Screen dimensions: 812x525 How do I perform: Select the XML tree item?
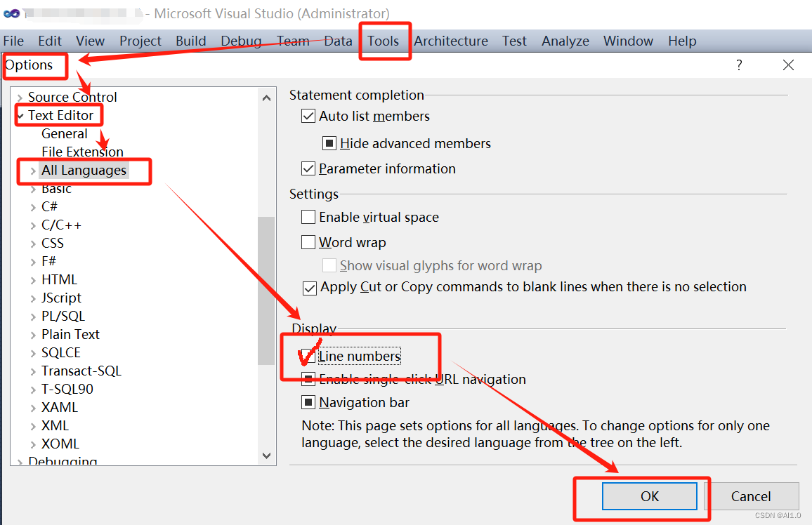[55, 426]
